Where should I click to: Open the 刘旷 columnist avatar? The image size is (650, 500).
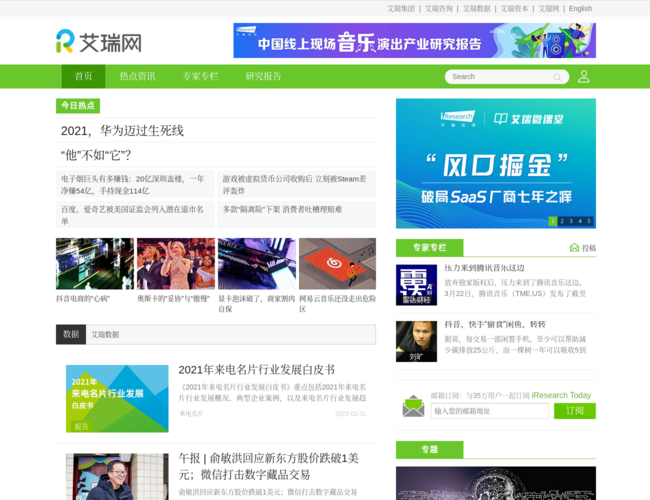416,341
